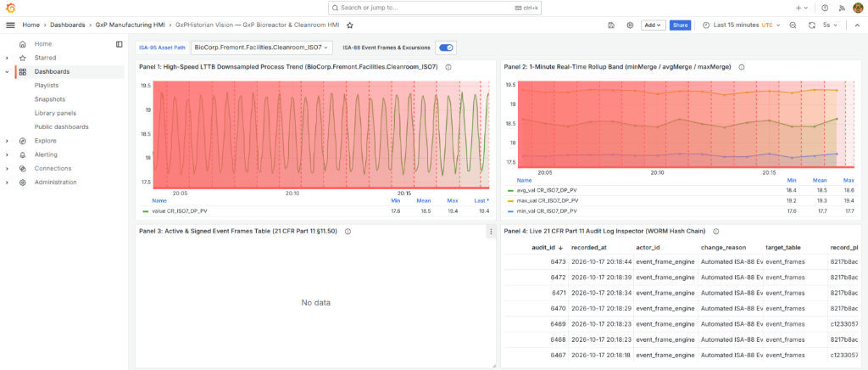Sort table by actor_id column header
This screenshot has width=868, height=370.
pyautogui.click(x=649, y=248)
